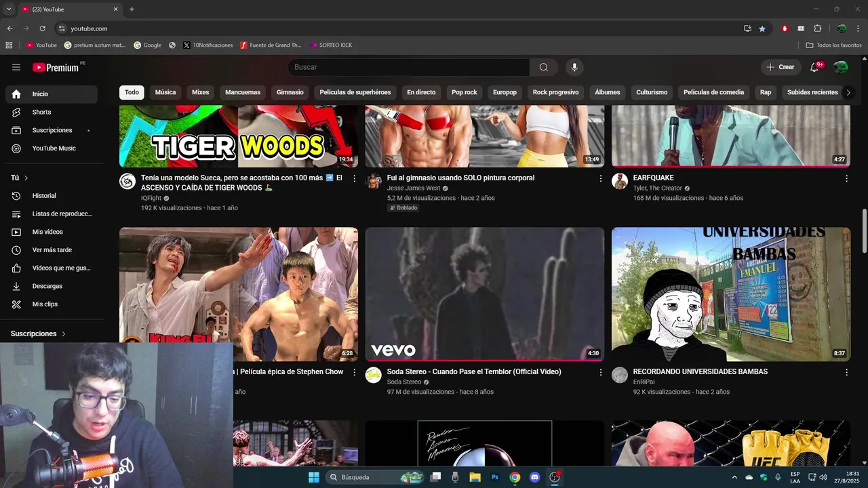Open options menu for RECORDANDO UNIVERSIDADES BAMBAS
Viewport: 868px width, 488px height.
[x=846, y=372]
